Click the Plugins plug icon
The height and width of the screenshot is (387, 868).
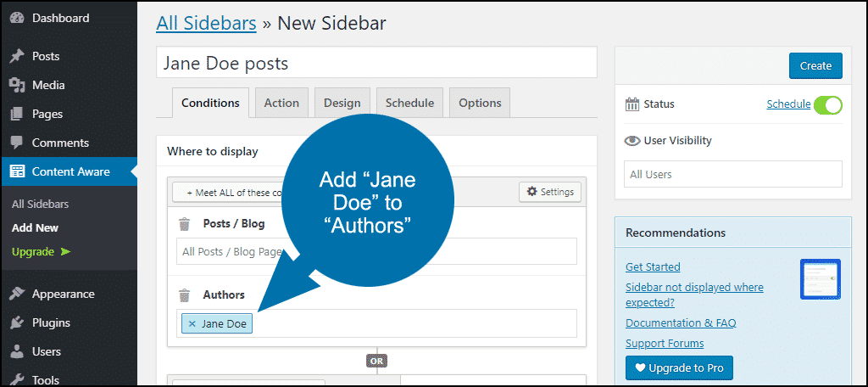pos(17,322)
